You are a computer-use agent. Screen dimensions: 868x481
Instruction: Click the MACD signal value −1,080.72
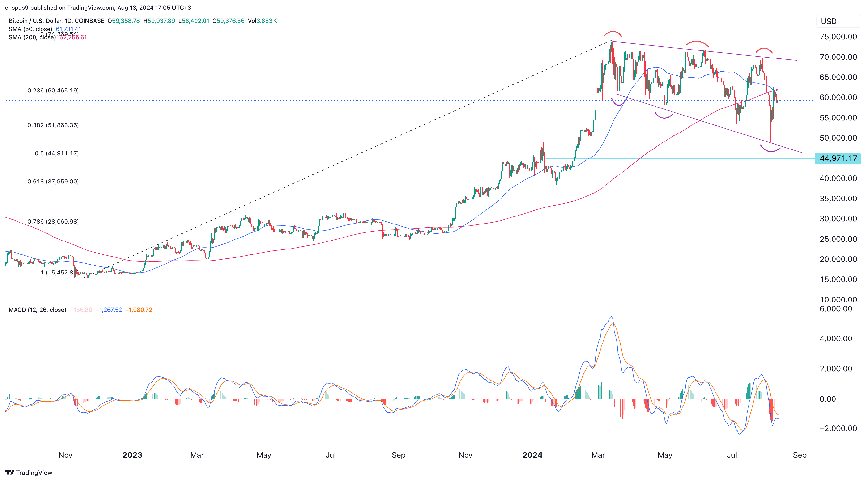point(139,310)
